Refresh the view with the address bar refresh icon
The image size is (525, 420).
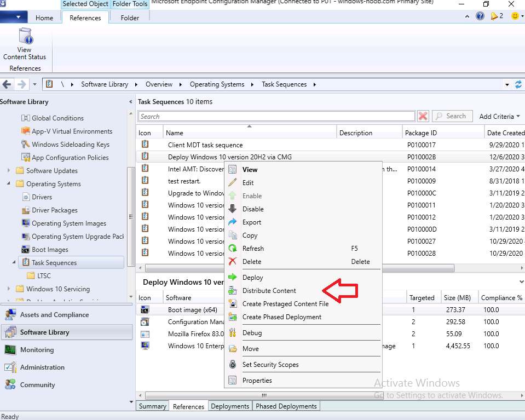click(518, 84)
